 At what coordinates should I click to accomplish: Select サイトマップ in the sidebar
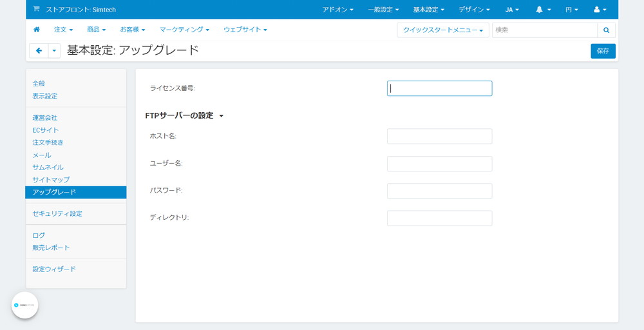coord(51,180)
